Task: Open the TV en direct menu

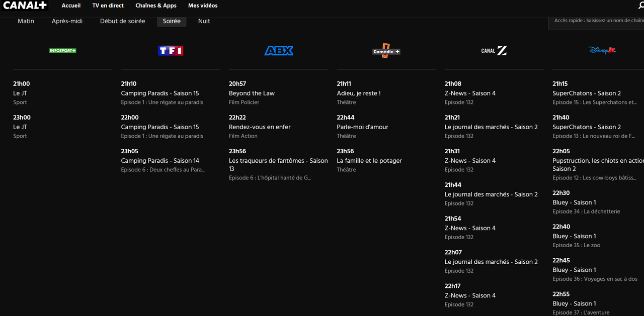Action: (x=108, y=6)
